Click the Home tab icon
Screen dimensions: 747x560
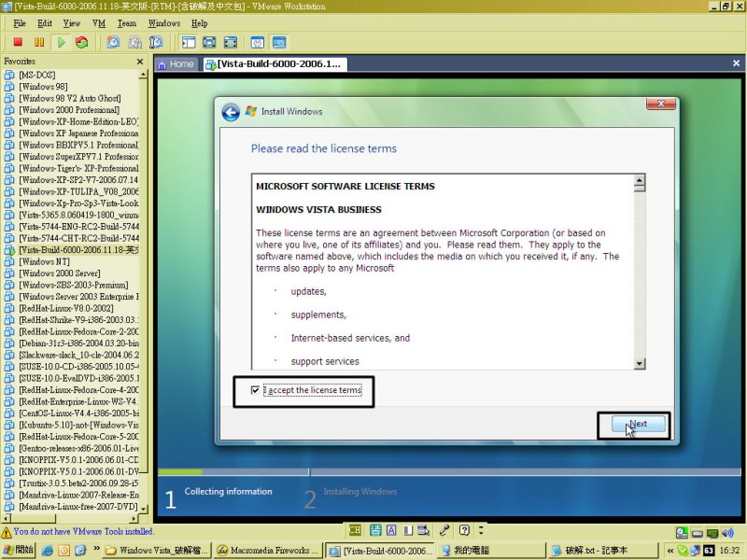[x=162, y=64]
